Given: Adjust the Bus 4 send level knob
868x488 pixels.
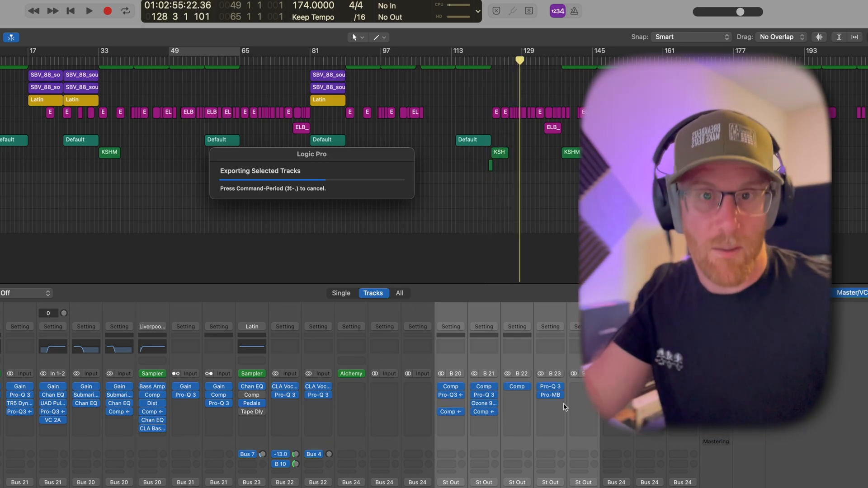Looking at the screenshot, I should click(329, 454).
